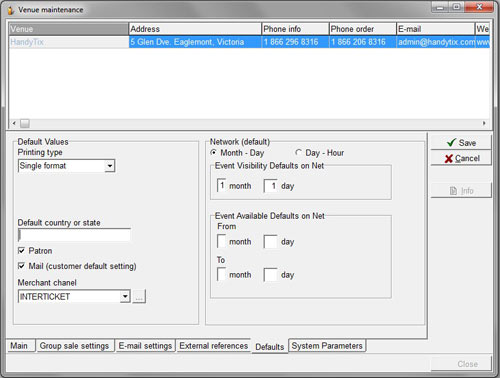Click the To month input field
500x378 pixels.
tap(221, 275)
